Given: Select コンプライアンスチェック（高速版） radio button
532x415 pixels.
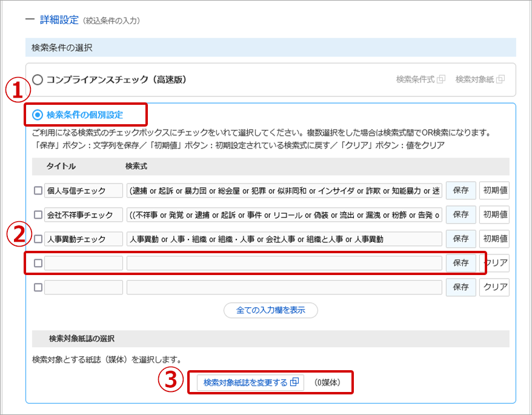Looking at the screenshot, I should coord(38,79).
